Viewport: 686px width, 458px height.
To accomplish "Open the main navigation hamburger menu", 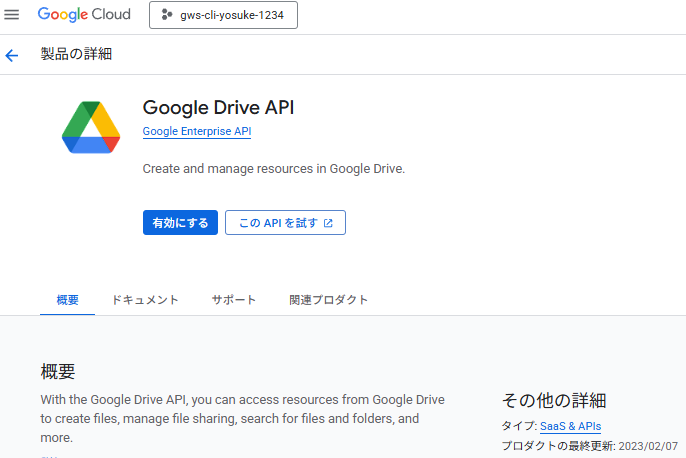I will [12, 15].
